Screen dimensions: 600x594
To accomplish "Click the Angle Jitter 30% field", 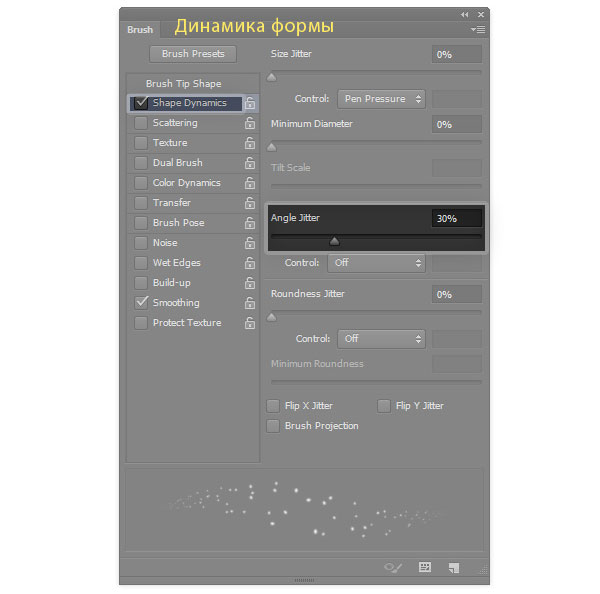I will click(457, 218).
